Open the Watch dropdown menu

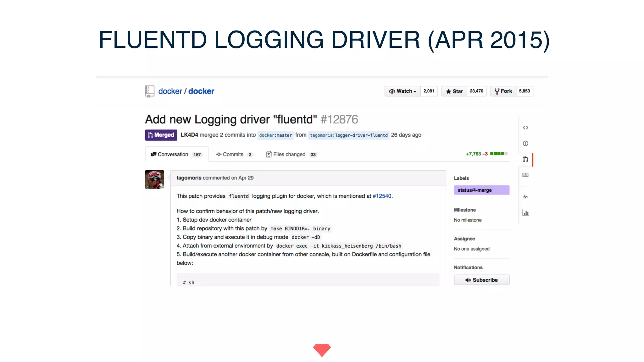[402, 91]
